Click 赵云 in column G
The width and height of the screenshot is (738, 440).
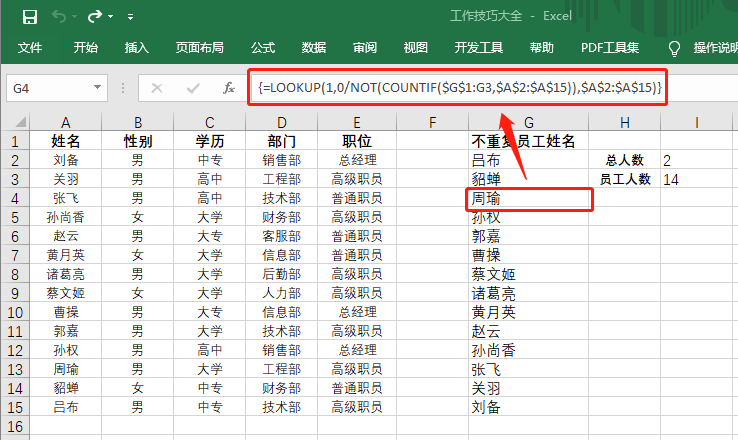[x=529, y=331]
